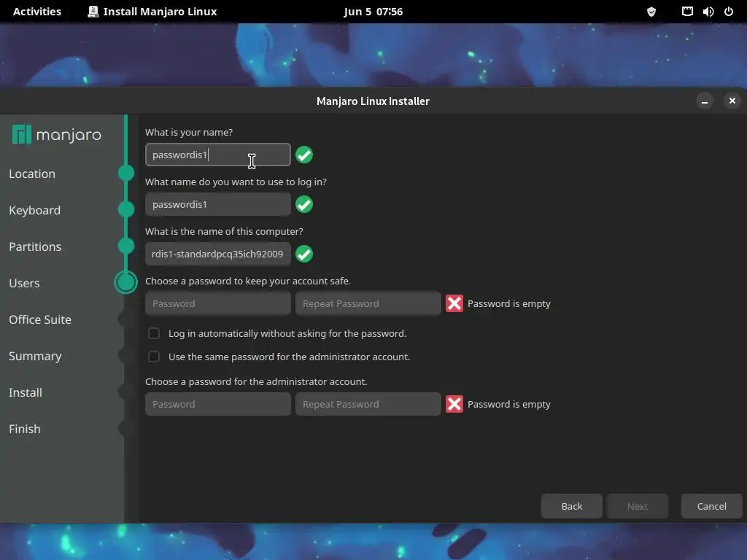Minimize the Manjaro Linux Installer window
The width and height of the screenshot is (747, 560).
pyautogui.click(x=705, y=101)
